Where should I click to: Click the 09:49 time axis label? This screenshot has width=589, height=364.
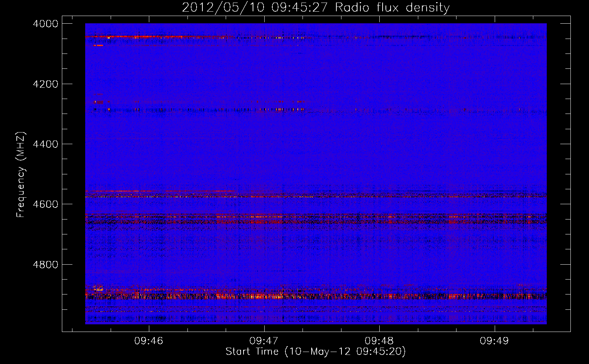pos(494,341)
